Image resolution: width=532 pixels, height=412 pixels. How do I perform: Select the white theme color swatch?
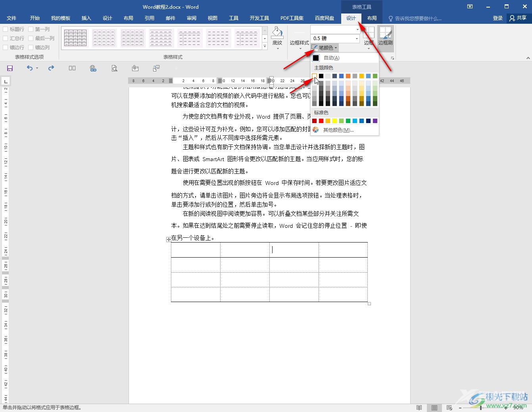(x=315, y=76)
